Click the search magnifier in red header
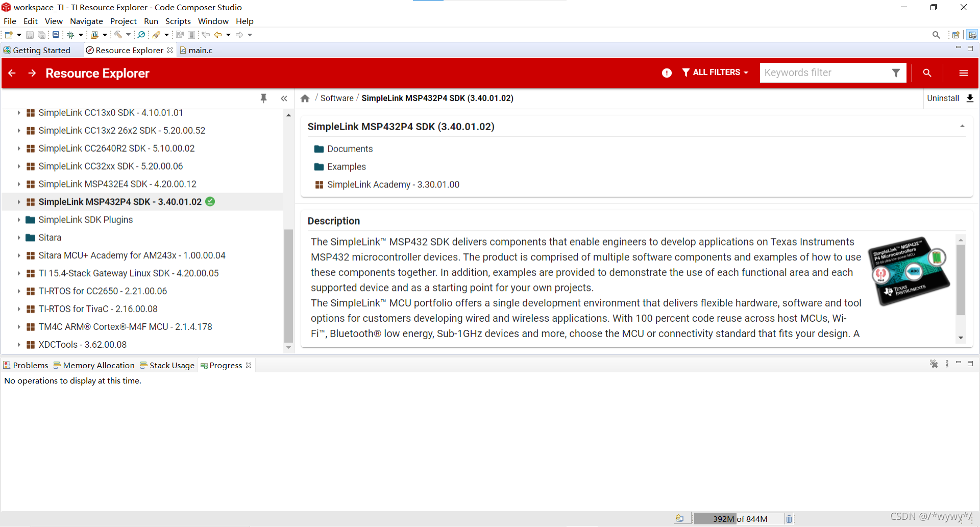 click(927, 73)
